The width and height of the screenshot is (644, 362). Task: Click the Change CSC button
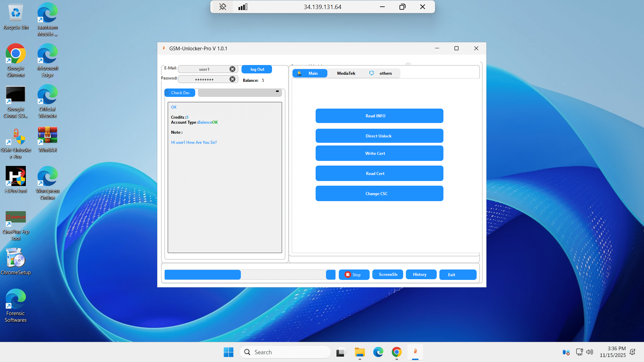coord(379,193)
